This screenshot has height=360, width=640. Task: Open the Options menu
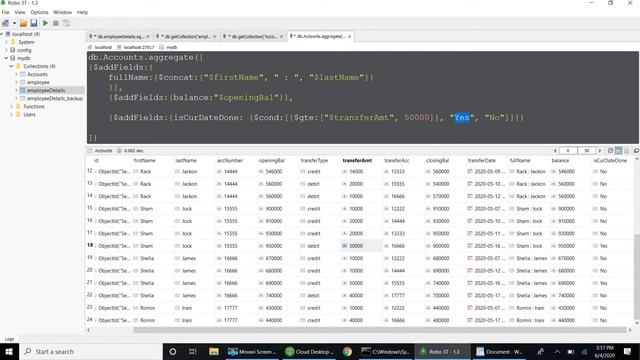click(x=39, y=12)
